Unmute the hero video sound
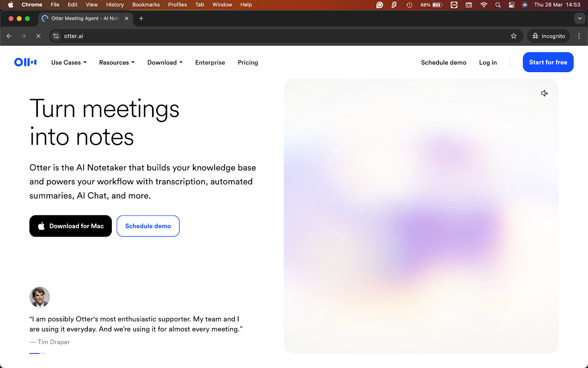588x368 pixels. 544,93
